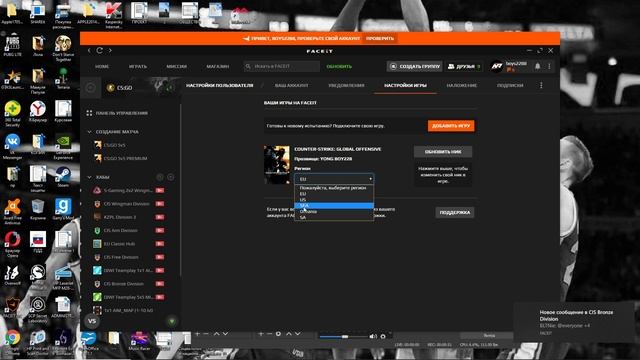Screen dimensions: 640x360
Task: Collapse the СОЗДАНИЕ МАТЧА sidebar section
Action: (x=89, y=132)
